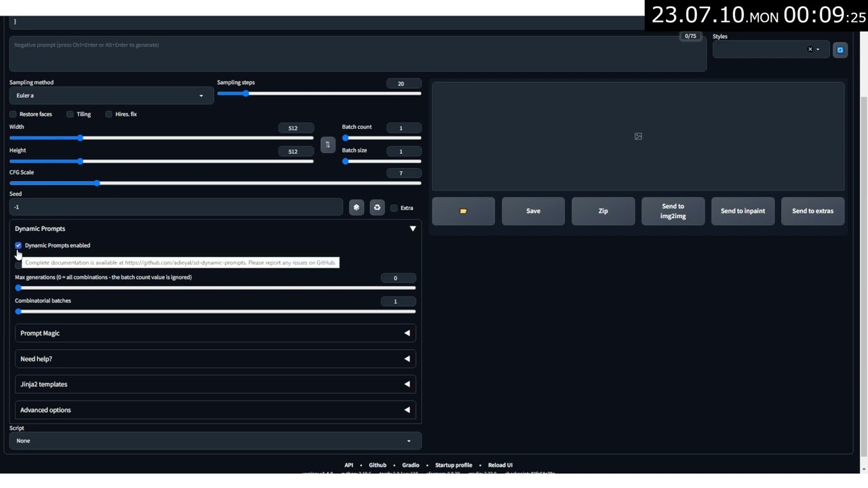Click Send to inpaint button

pos(743,211)
